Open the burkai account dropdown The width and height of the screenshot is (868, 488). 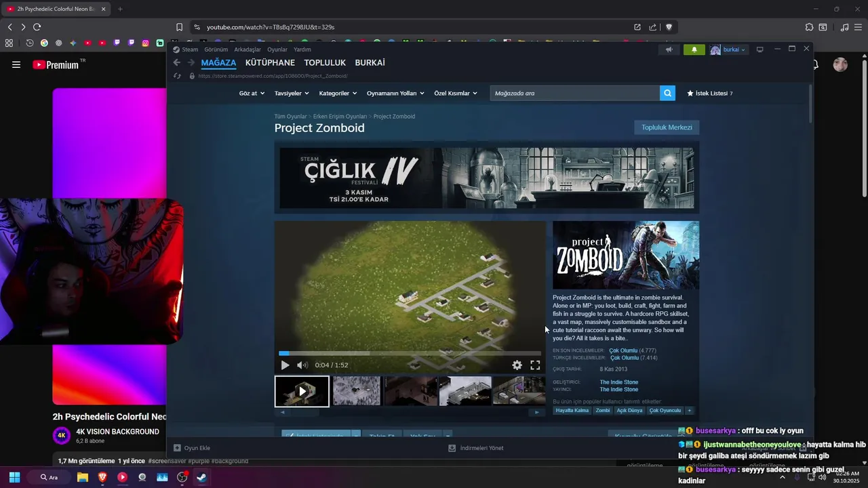(x=728, y=49)
